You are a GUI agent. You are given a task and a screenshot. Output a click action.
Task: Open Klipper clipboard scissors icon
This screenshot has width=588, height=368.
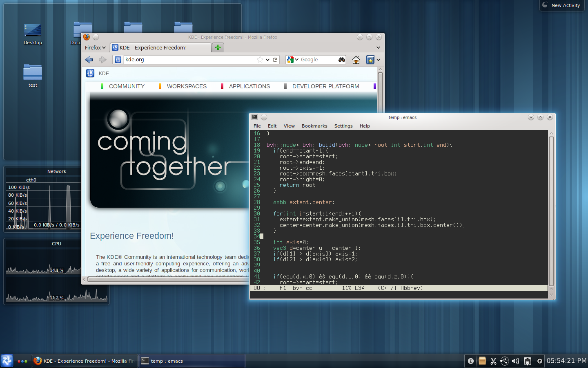coord(493,361)
